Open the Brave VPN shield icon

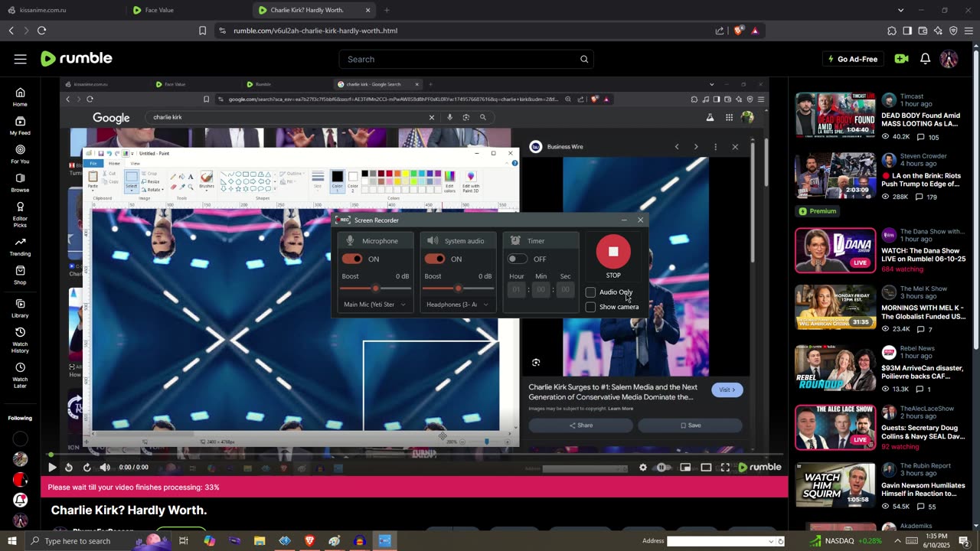pos(953,31)
